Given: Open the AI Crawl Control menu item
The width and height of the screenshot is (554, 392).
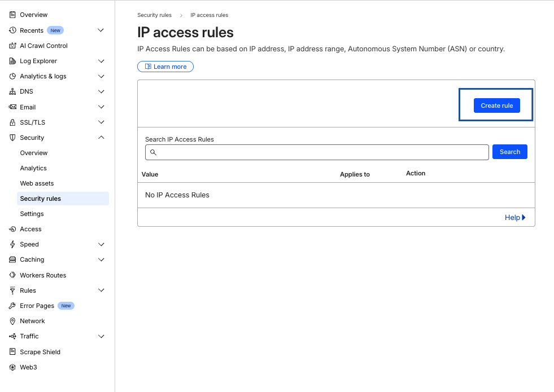Looking at the screenshot, I should 43,46.
